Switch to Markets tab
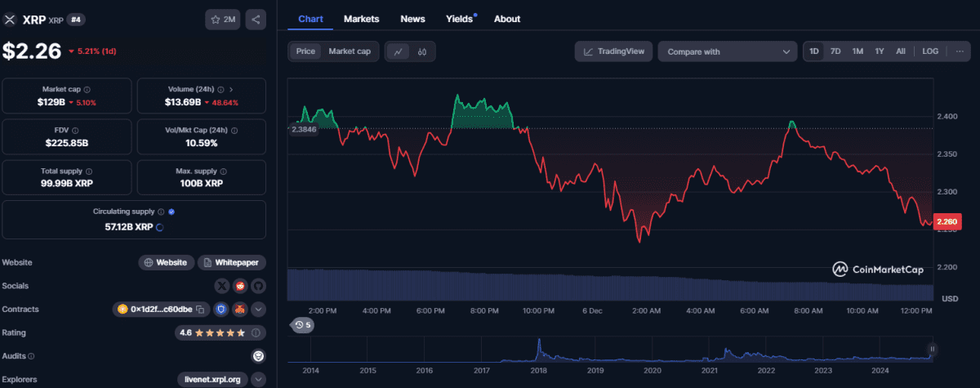The height and width of the screenshot is (388, 980). coord(361,19)
